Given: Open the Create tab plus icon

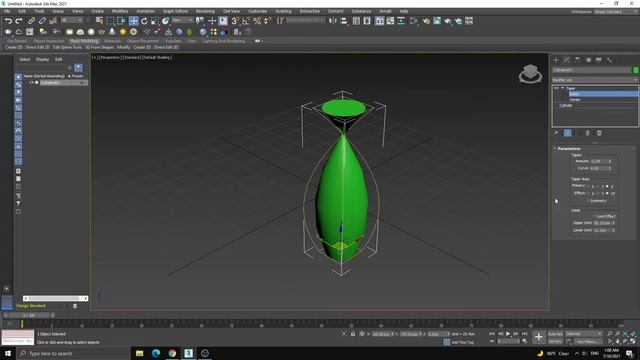Looking at the screenshot, I should click(x=556, y=60).
